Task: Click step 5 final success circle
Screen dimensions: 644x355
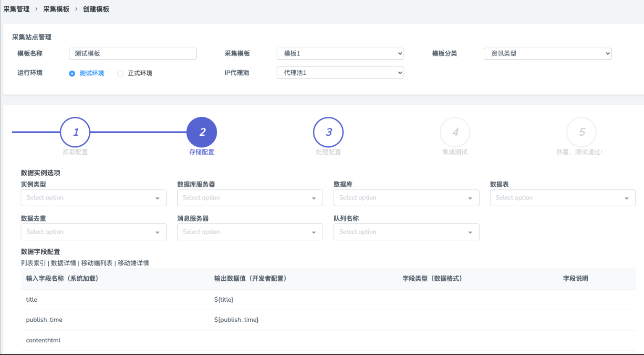Action: (581, 132)
